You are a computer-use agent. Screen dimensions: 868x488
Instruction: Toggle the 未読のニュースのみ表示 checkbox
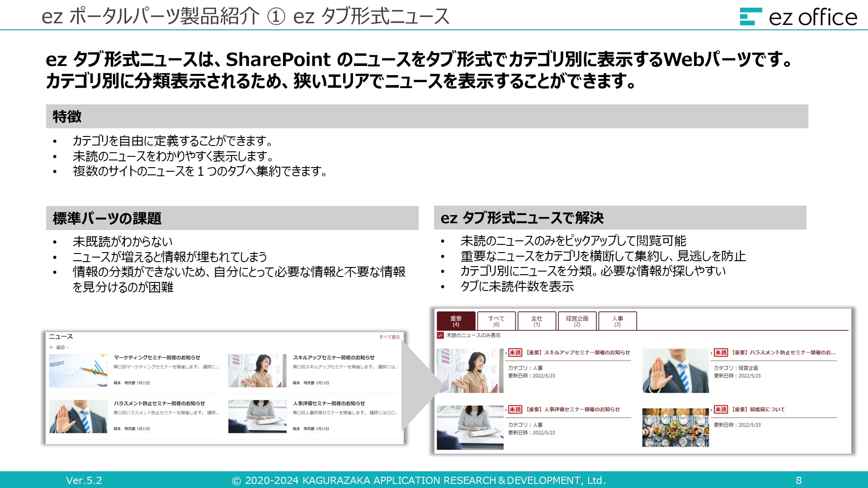tap(440, 335)
